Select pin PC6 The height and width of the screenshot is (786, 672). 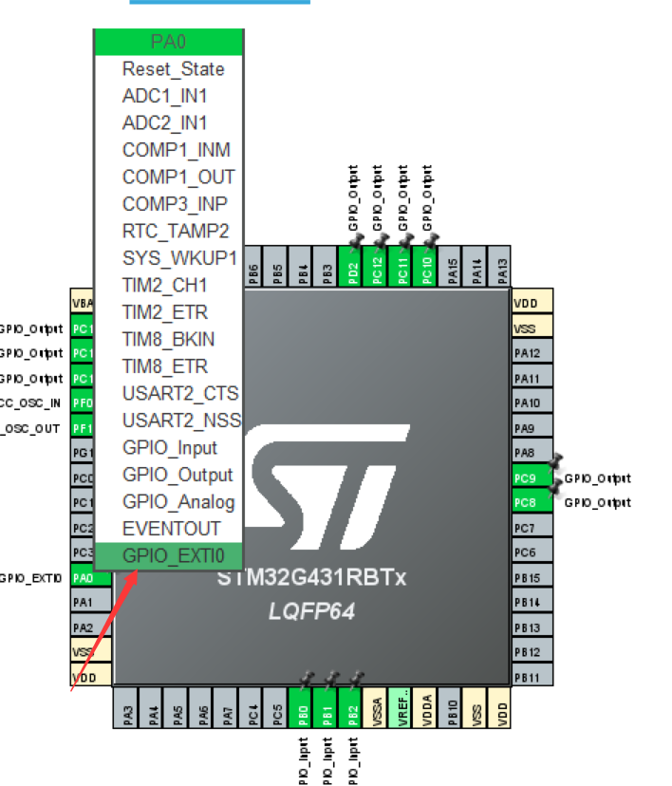(532, 550)
